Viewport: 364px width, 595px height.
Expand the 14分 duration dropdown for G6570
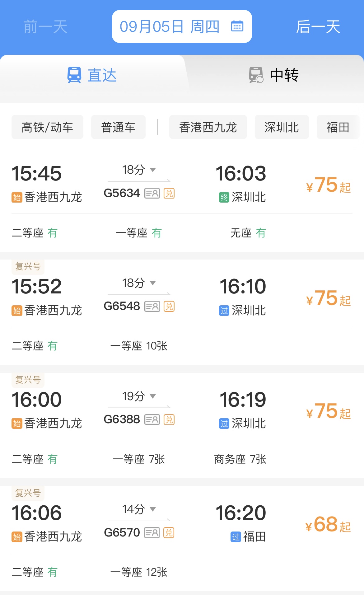point(139,509)
